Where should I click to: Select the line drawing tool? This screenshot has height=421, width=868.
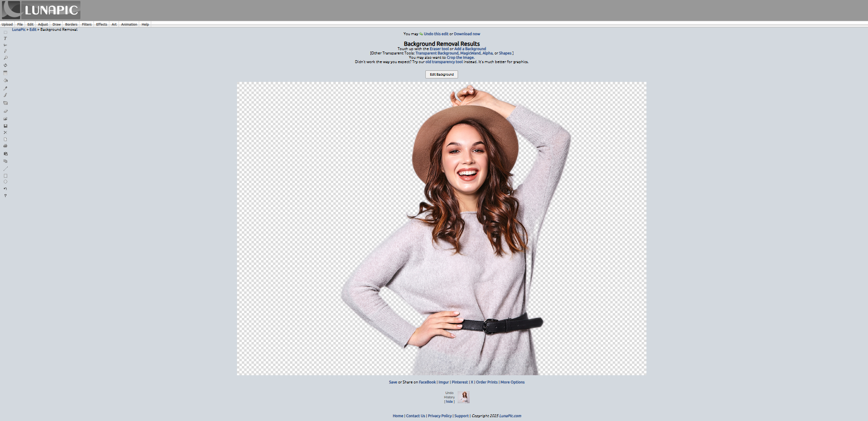coord(5,169)
